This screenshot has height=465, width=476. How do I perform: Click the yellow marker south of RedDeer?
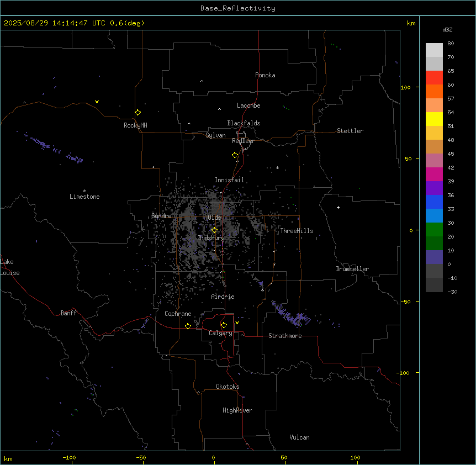tap(235, 155)
